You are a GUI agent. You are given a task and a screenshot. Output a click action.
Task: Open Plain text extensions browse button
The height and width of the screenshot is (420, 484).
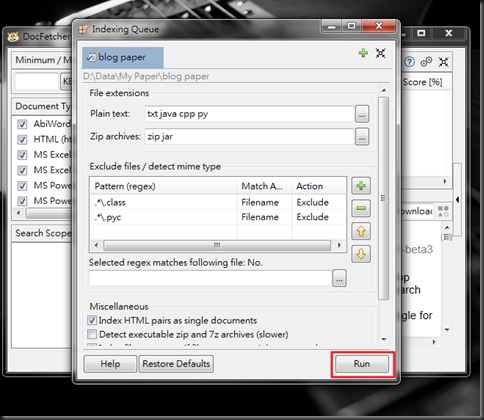pyautogui.click(x=362, y=114)
